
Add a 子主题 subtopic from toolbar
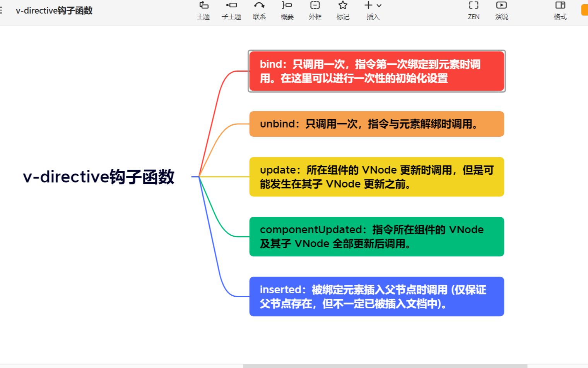tap(231, 10)
